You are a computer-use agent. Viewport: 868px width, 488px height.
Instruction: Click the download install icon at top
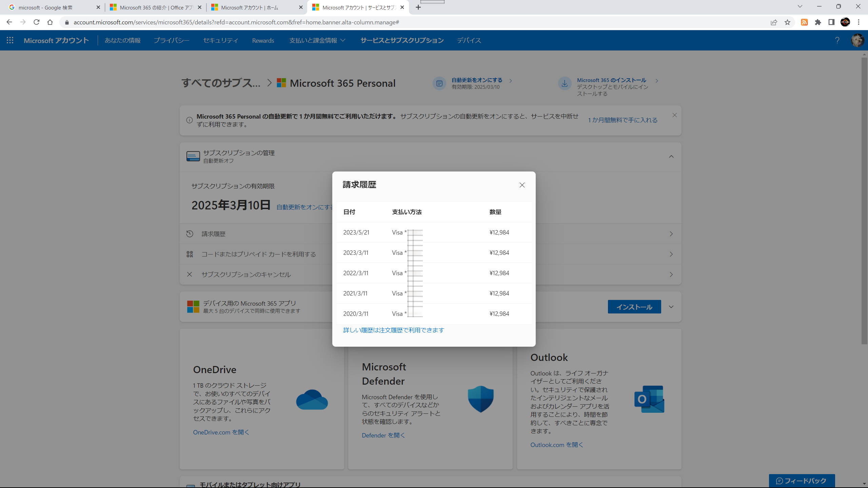[565, 83]
